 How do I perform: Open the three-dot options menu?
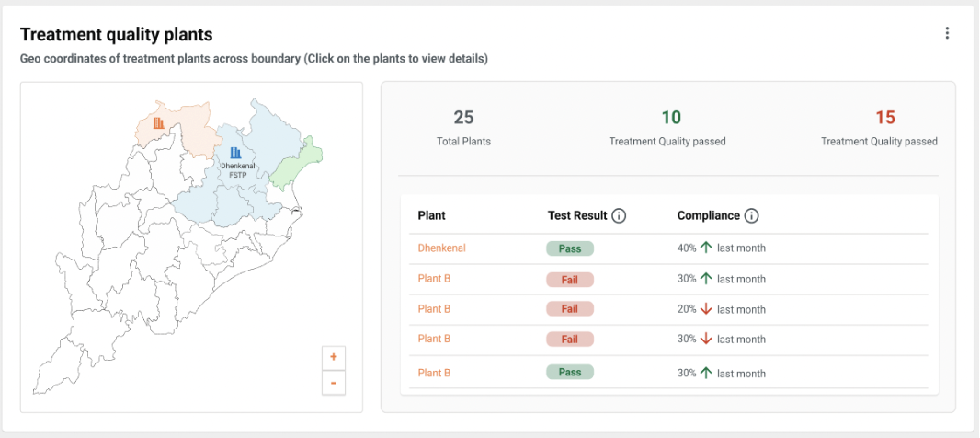[947, 33]
